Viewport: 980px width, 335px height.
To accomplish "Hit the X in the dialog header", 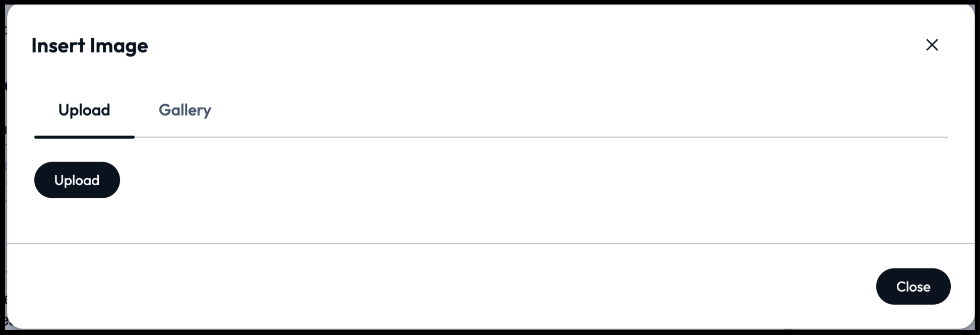I will pyautogui.click(x=932, y=45).
